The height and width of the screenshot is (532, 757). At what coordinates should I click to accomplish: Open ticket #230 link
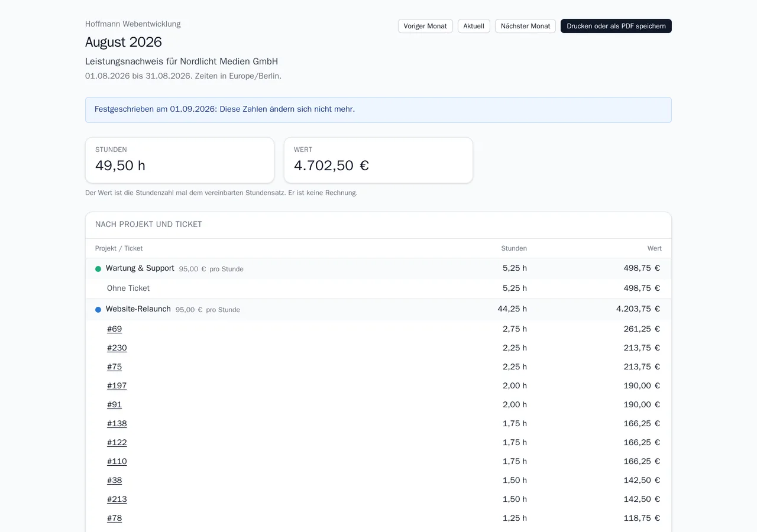117,348
